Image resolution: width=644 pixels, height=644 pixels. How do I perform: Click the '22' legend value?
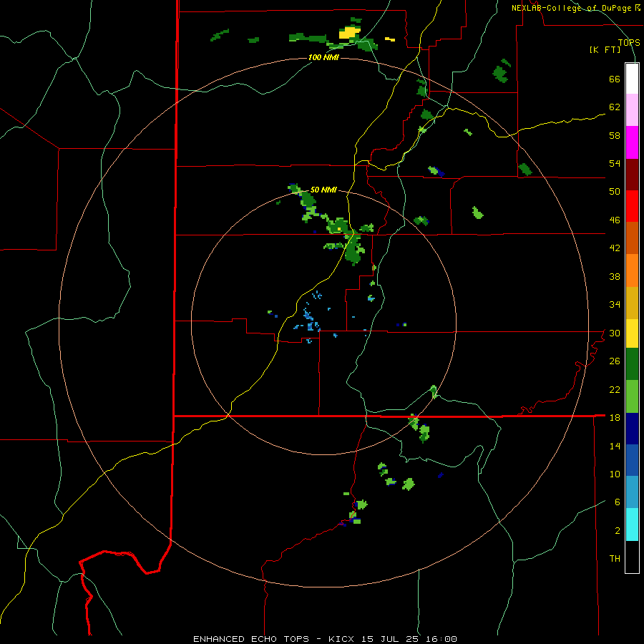click(615, 389)
